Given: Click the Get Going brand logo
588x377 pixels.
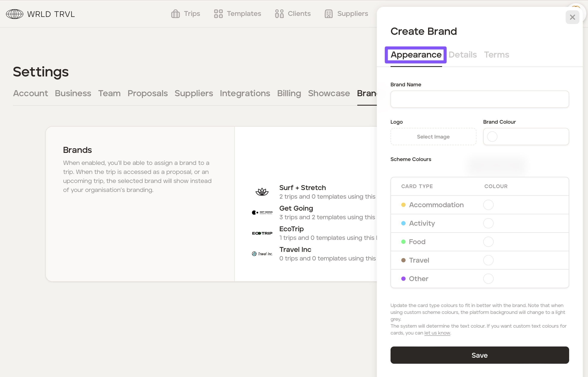Looking at the screenshot, I should point(262,213).
